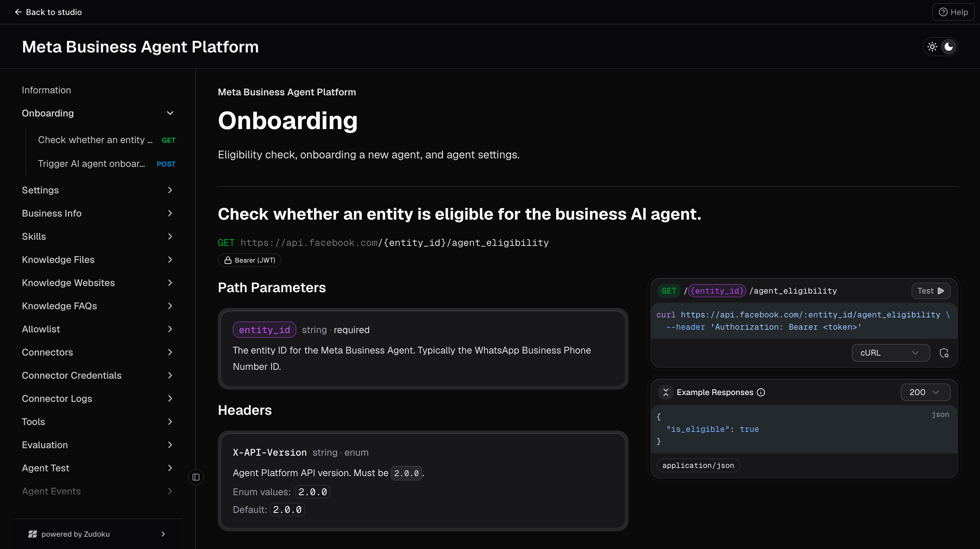The image size is (980, 549).
Task: Click the Enum values 2.0.0 chip
Action: (x=313, y=492)
